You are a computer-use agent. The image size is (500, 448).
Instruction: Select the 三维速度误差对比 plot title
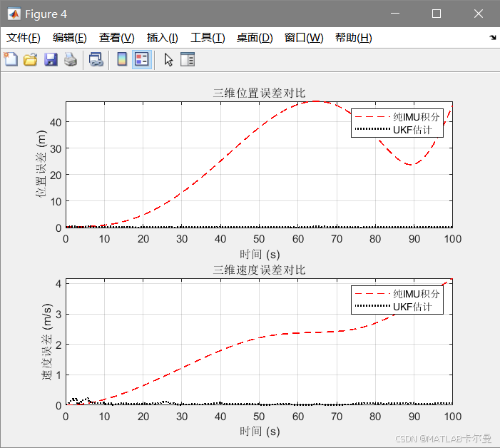(259, 270)
